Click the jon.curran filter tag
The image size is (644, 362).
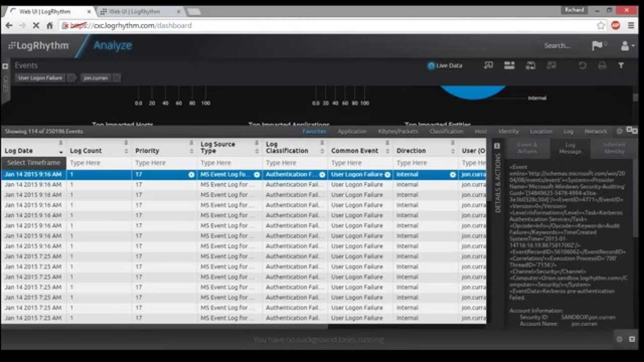tap(96, 78)
